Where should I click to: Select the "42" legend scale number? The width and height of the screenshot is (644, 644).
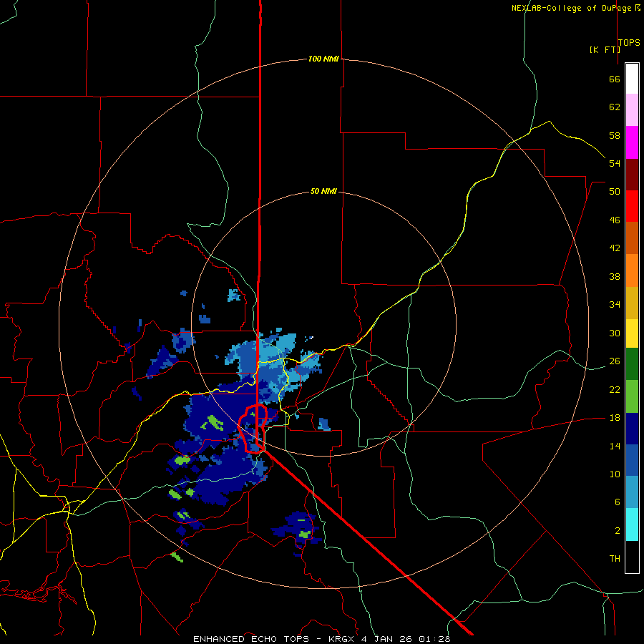[x=615, y=248]
